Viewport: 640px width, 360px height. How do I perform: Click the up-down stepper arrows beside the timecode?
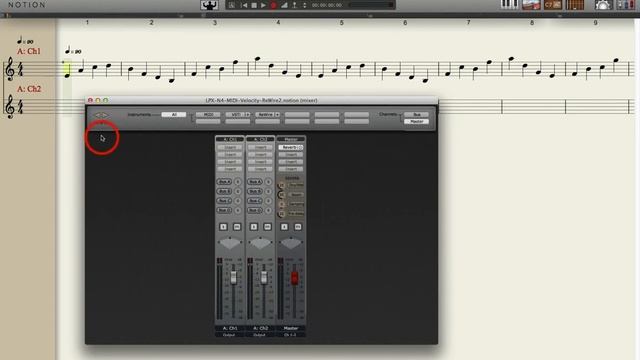[304, 5]
